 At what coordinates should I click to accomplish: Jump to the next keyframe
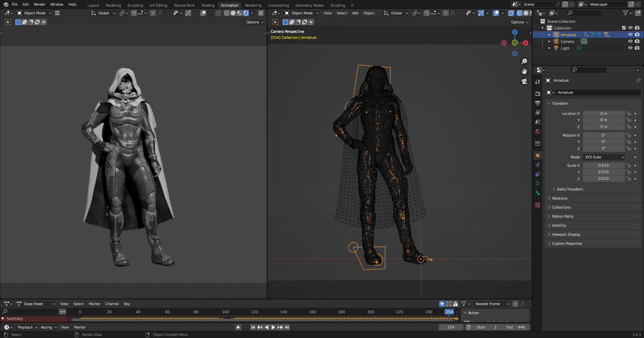(280, 327)
